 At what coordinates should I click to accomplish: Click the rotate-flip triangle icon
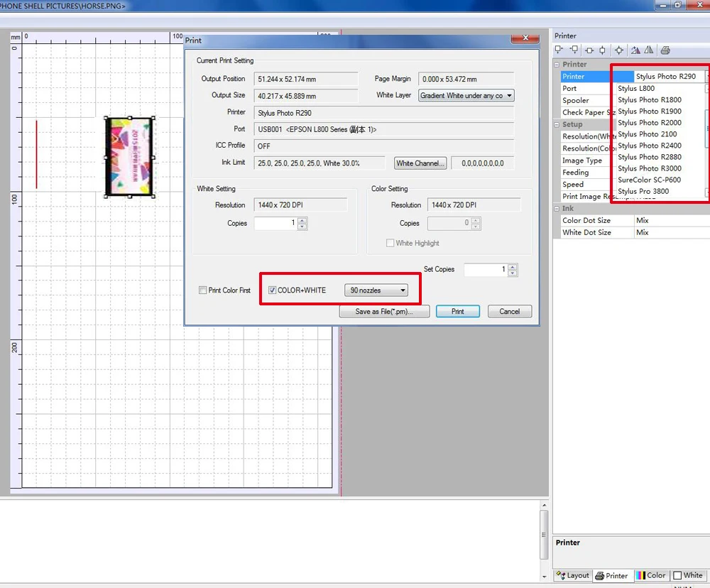point(635,50)
